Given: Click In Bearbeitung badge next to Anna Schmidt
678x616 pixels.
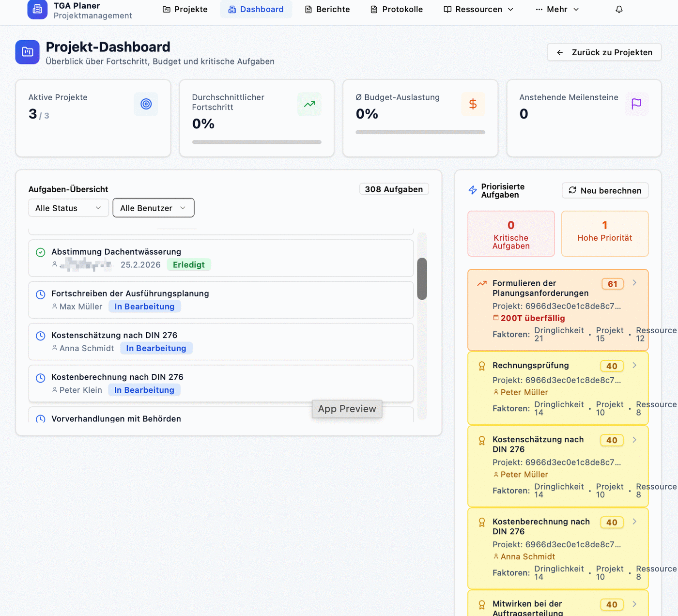Looking at the screenshot, I should [156, 348].
